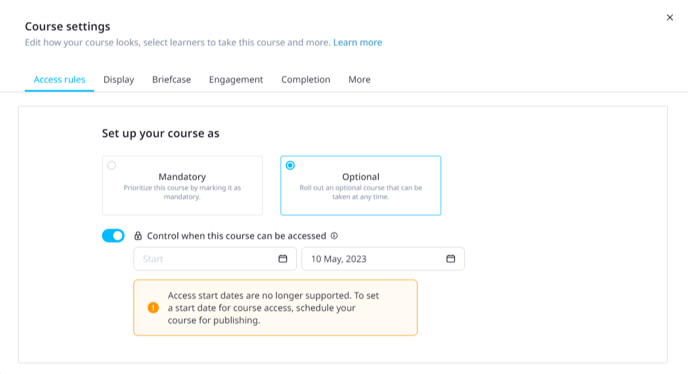The width and height of the screenshot is (688, 374).
Task: Click the 10 May, 2023 end date field
Action: tap(383, 259)
